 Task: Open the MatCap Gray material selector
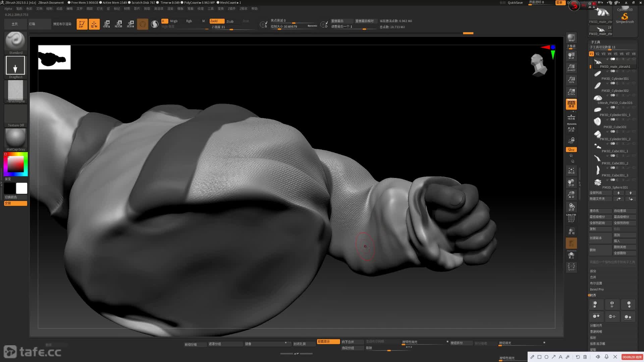(15, 139)
